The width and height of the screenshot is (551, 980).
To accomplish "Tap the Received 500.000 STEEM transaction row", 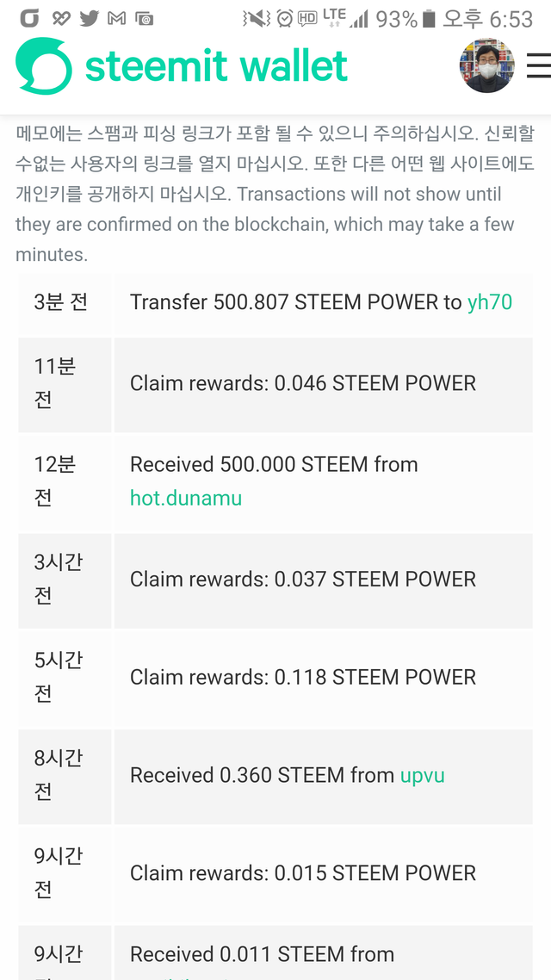I will click(x=275, y=482).
